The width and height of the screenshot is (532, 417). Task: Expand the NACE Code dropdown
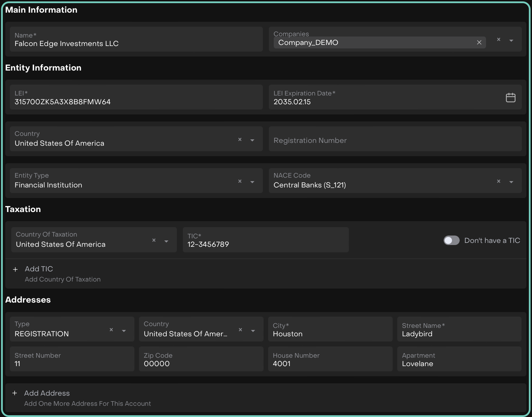tap(511, 182)
